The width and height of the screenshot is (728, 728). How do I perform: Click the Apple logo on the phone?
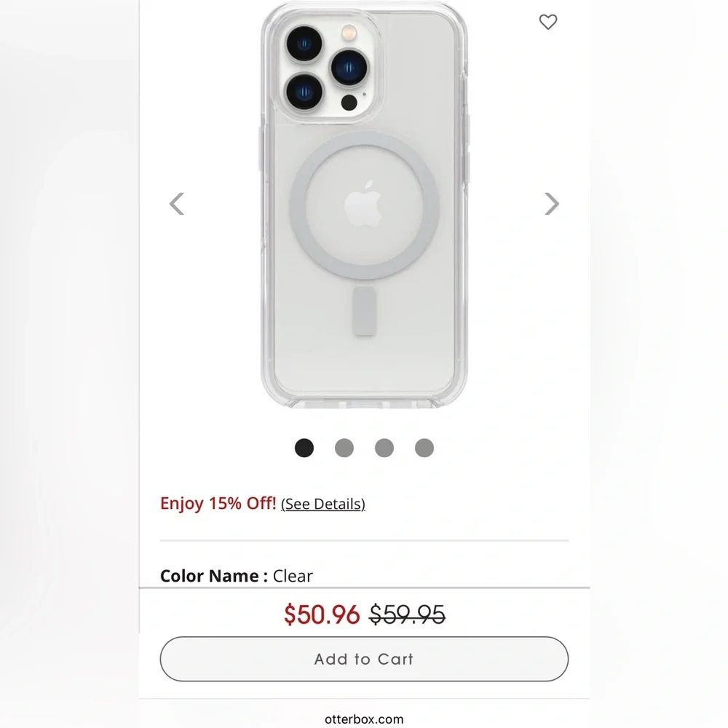tap(363, 205)
